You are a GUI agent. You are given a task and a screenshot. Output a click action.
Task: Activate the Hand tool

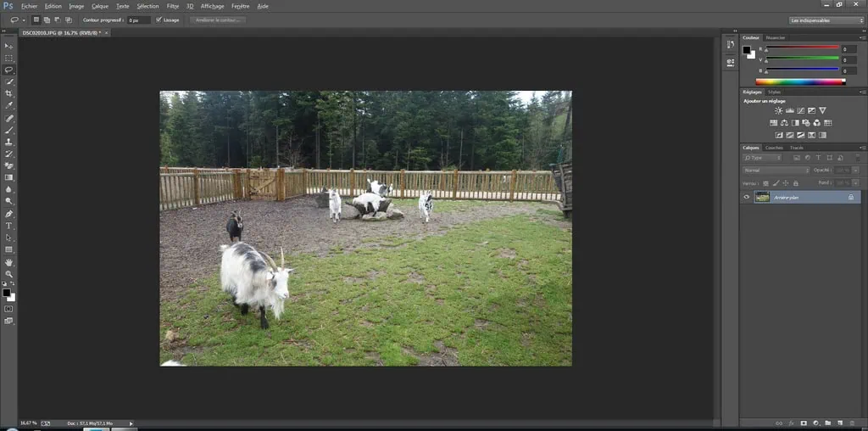pos(8,262)
